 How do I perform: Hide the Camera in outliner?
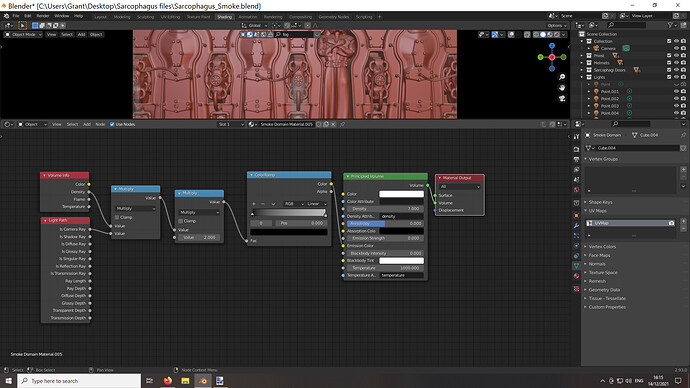[x=676, y=48]
